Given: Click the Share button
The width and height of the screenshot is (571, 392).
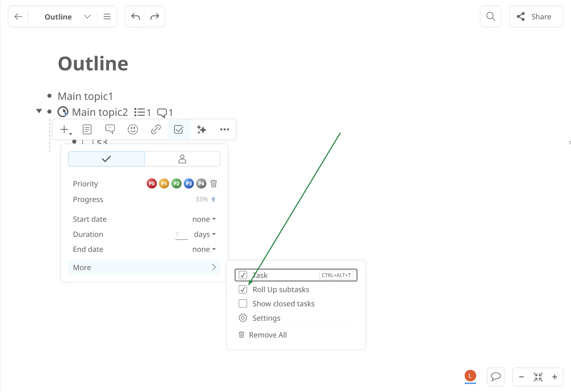Looking at the screenshot, I should pyautogui.click(x=536, y=17).
